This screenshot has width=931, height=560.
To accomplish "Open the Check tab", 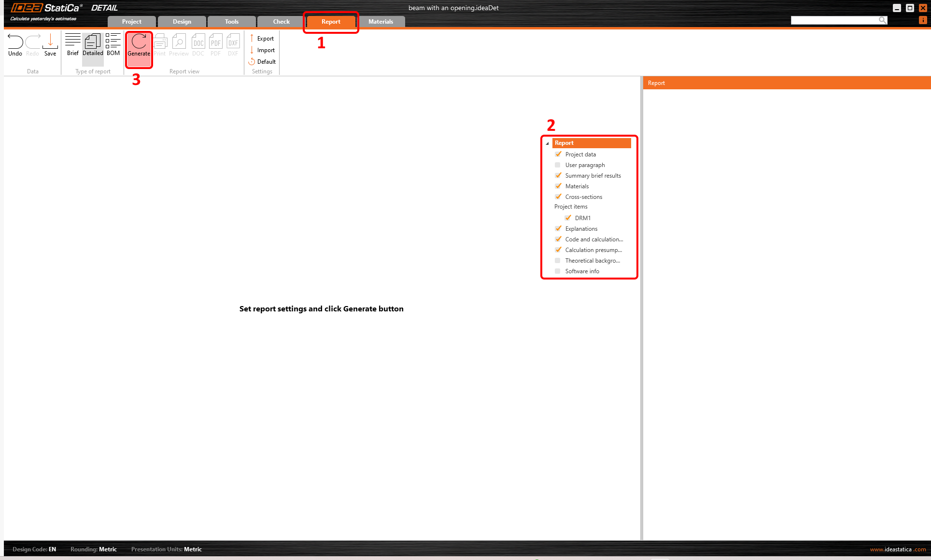I will 281,22.
